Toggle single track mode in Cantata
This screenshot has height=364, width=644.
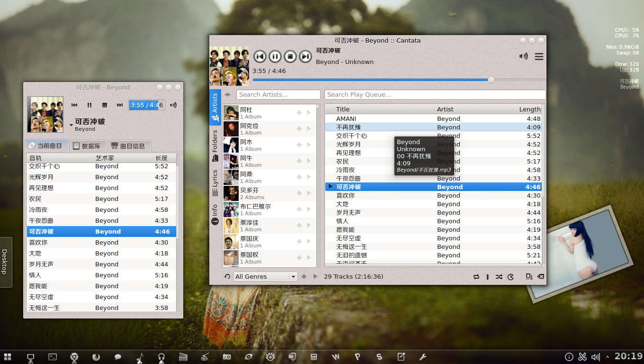pos(487,277)
